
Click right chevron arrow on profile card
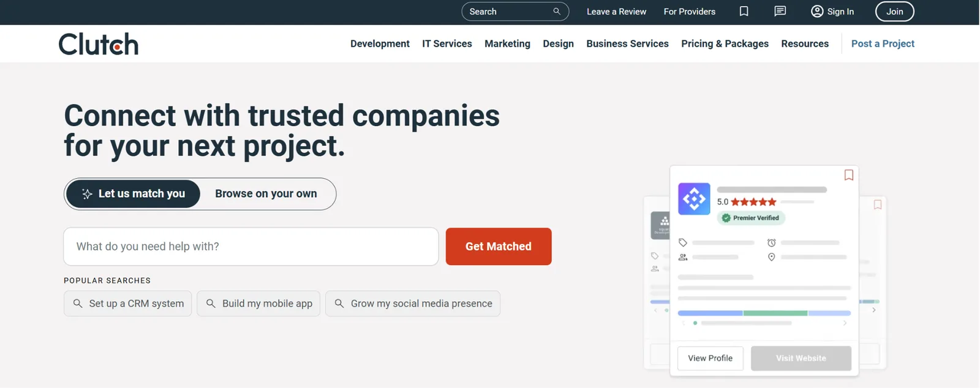click(845, 323)
